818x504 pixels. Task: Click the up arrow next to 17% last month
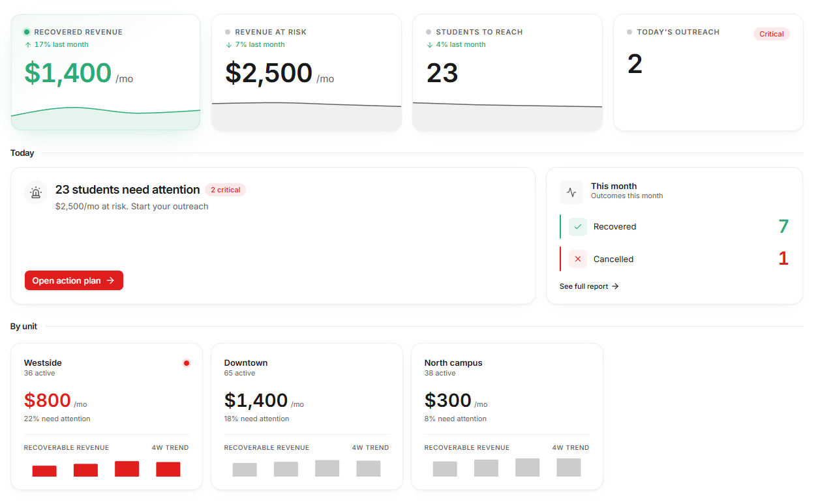click(x=28, y=45)
